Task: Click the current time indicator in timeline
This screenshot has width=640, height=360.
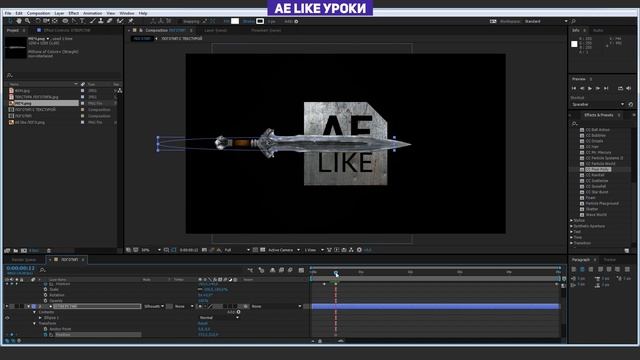Action: click(x=336, y=273)
